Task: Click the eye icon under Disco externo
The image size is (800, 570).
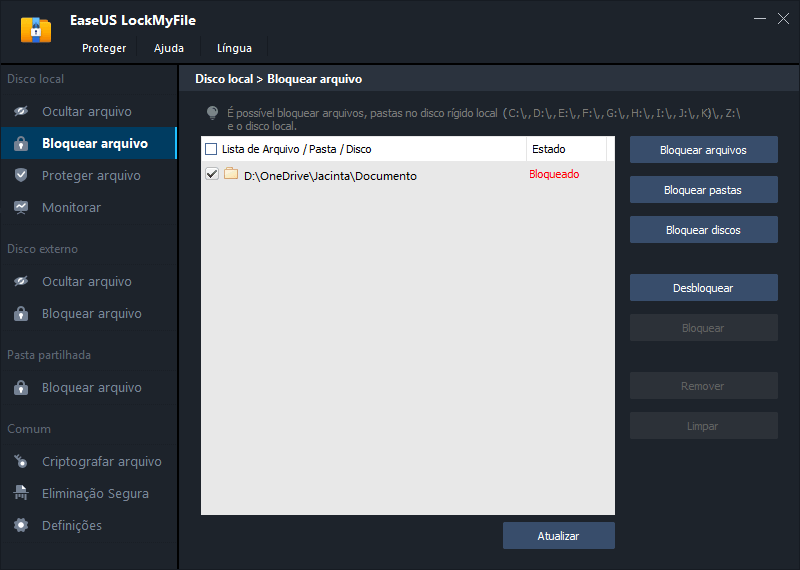Action: [x=21, y=281]
